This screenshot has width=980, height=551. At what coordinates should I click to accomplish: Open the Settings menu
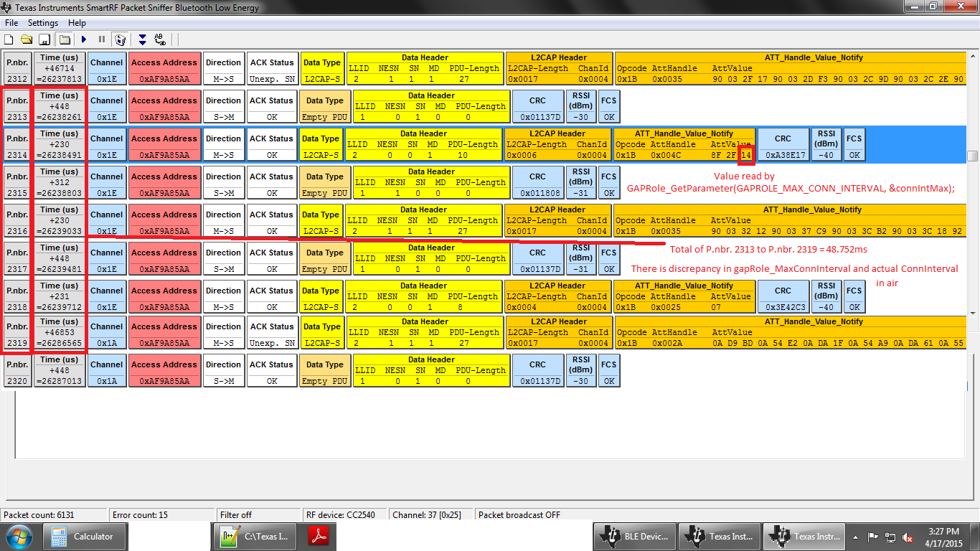click(43, 23)
